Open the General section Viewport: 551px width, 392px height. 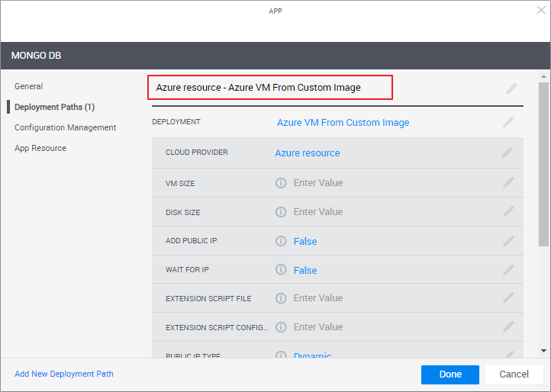pyautogui.click(x=29, y=86)
